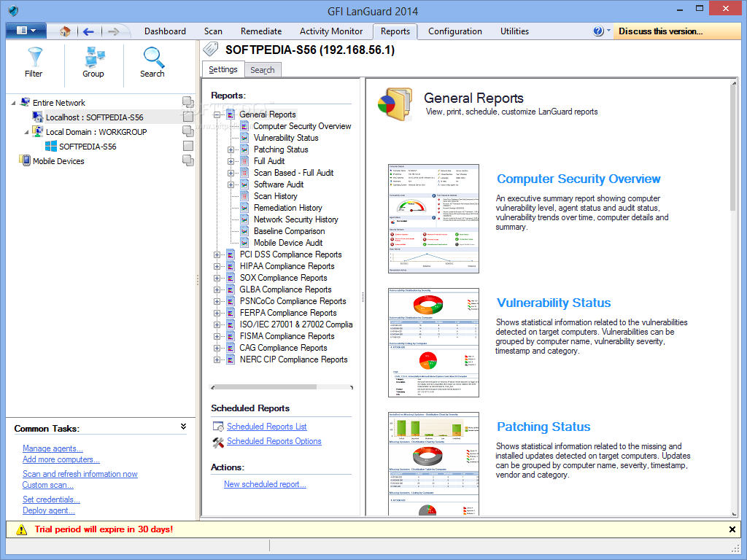
Task: Click the Set credentials link
Action: coord(52,499)
